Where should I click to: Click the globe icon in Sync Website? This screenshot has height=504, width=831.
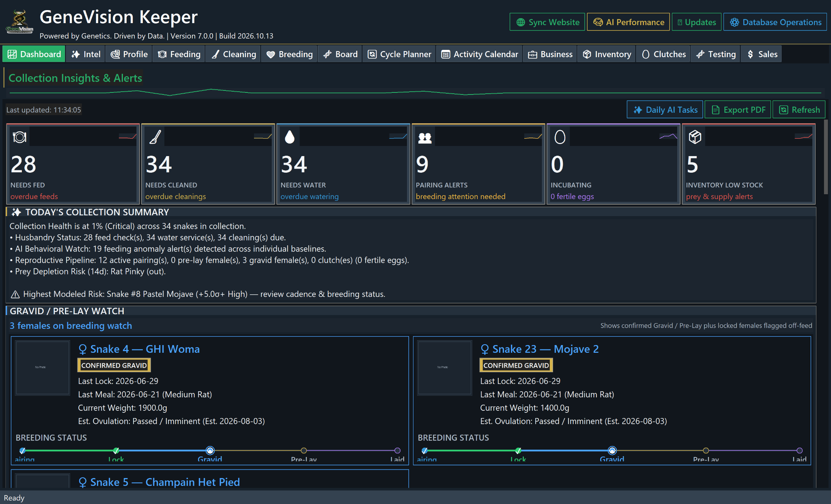tap(521, 22)
